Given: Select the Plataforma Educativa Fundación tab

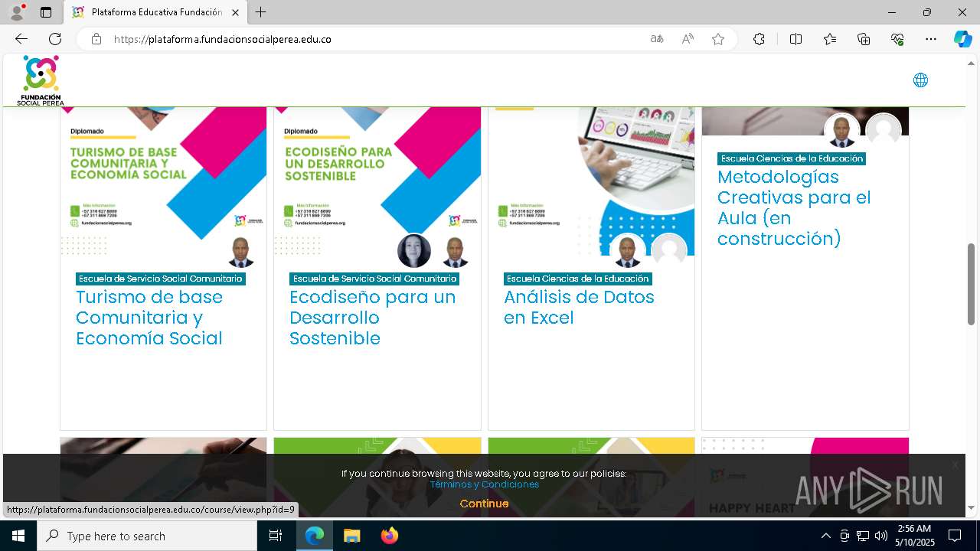Looking at the screenshot, I should (155, 12).
